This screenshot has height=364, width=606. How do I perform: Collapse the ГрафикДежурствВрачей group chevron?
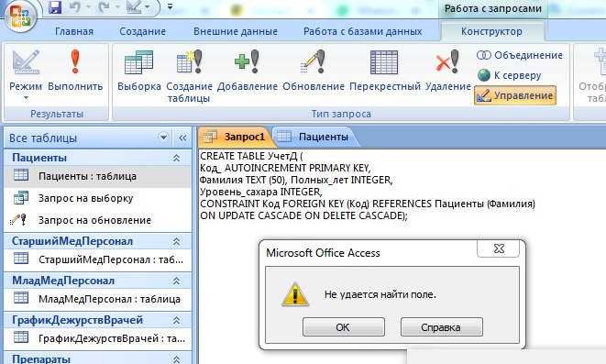coord(176,320)
